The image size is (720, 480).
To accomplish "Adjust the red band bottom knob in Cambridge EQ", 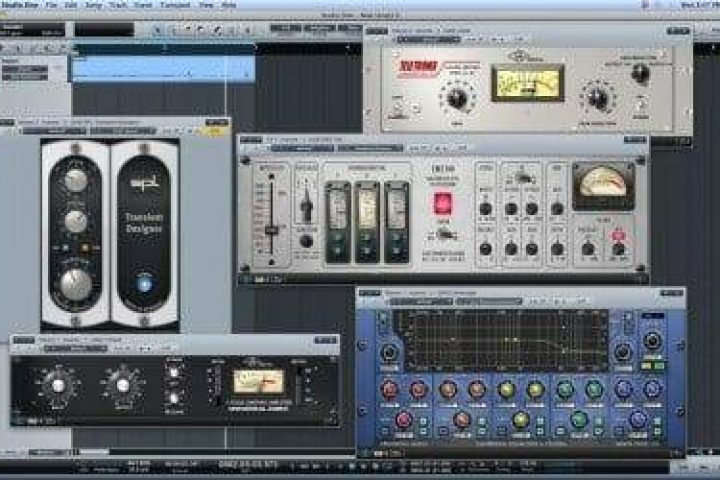I will (x=403, y=419).
